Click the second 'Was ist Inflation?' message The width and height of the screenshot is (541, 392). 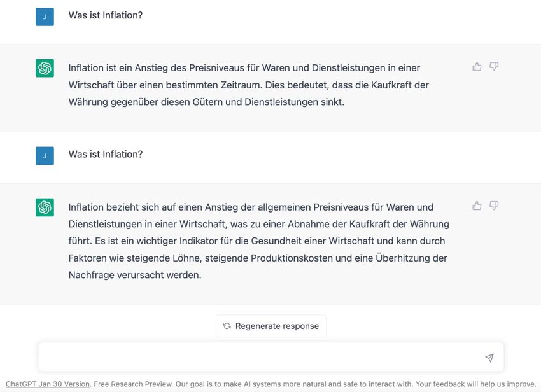pyautogui.click(x=106, y=154)
